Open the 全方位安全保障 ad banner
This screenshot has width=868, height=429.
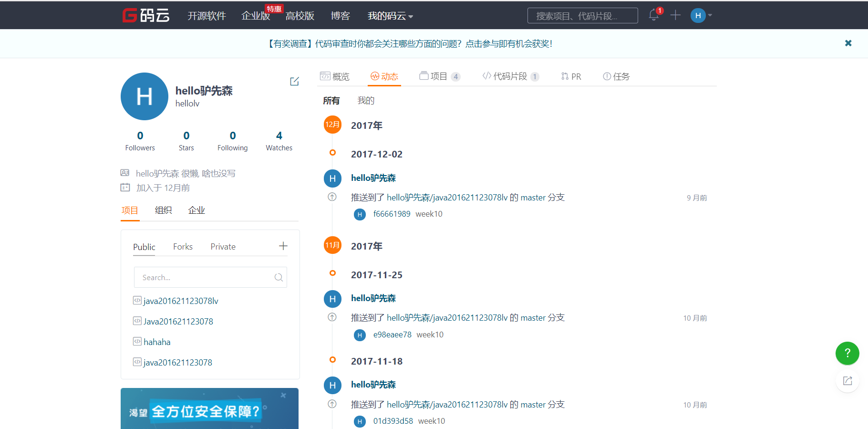click(x=209, y=409)
